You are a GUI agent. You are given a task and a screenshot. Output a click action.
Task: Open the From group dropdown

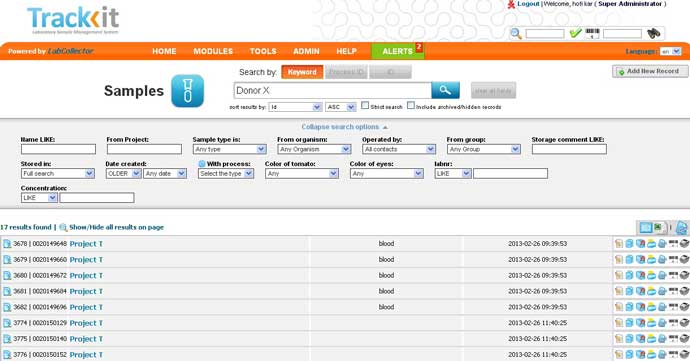484,149
